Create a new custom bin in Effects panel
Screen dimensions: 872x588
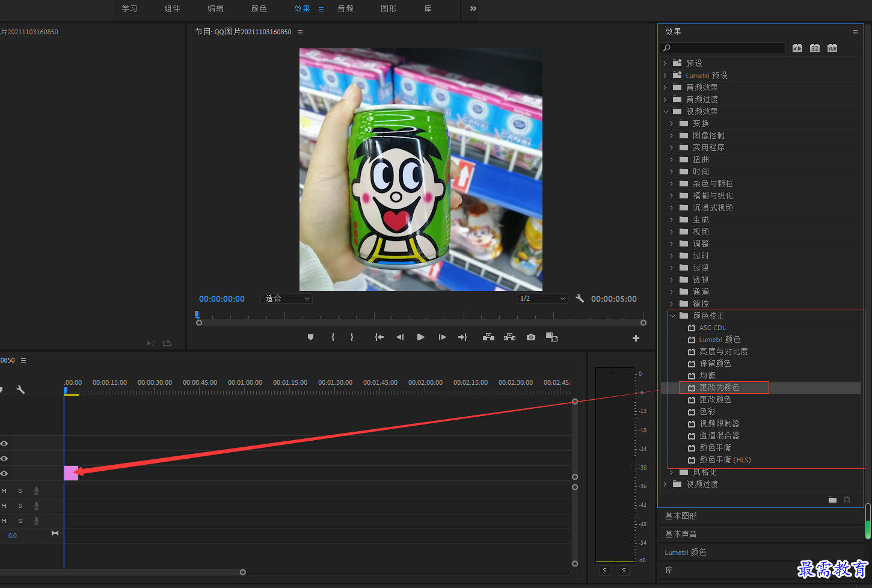pyautogui.click(x=832, y=500)
